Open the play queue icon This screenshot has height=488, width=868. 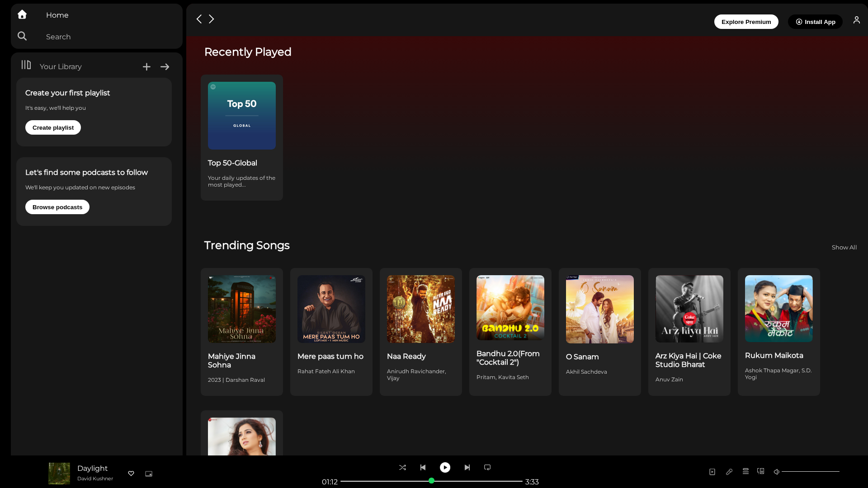click(745, 471)
